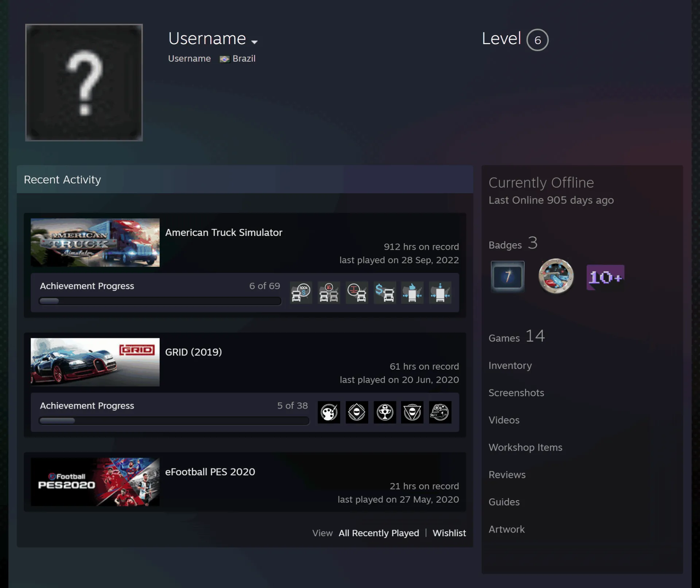
Task: Click the last GRID achievement icon showing a car
Action: (x=440, y=412)
